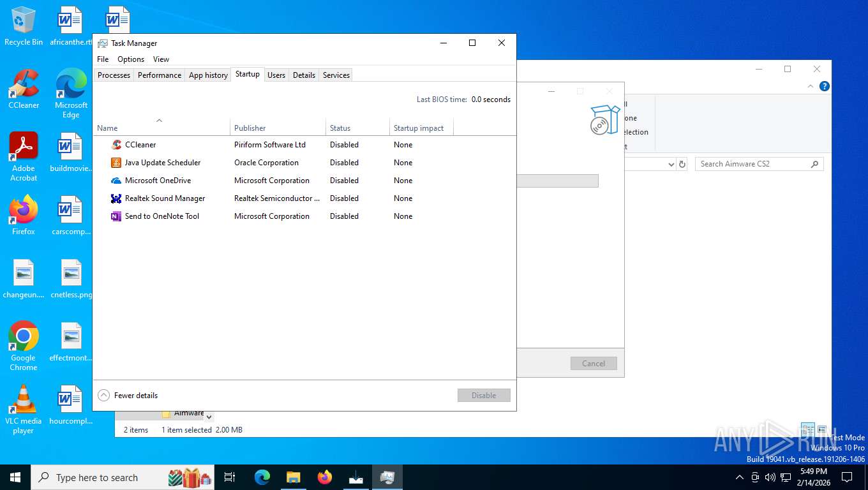The image size is (868, 490).
Task: Switch to the Users tab
Action: point(276,75)
